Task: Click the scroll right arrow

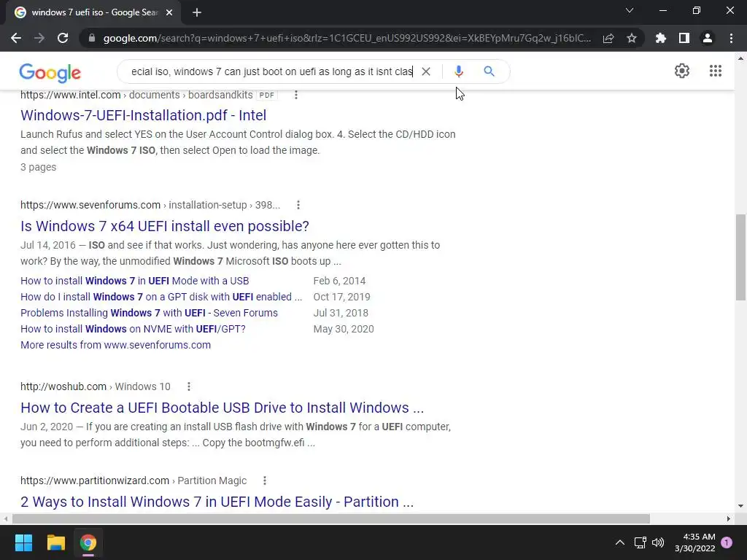Action: coord(729,518)
